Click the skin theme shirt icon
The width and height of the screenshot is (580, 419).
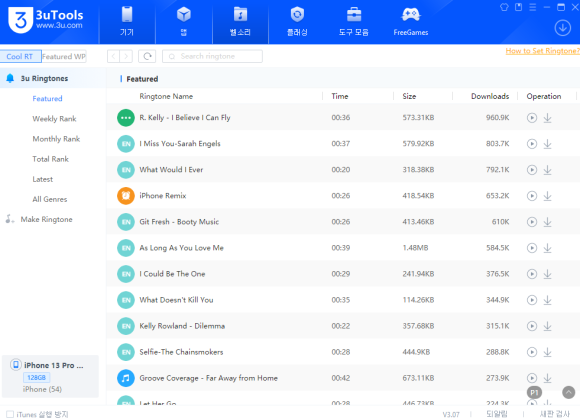point(504,7)
